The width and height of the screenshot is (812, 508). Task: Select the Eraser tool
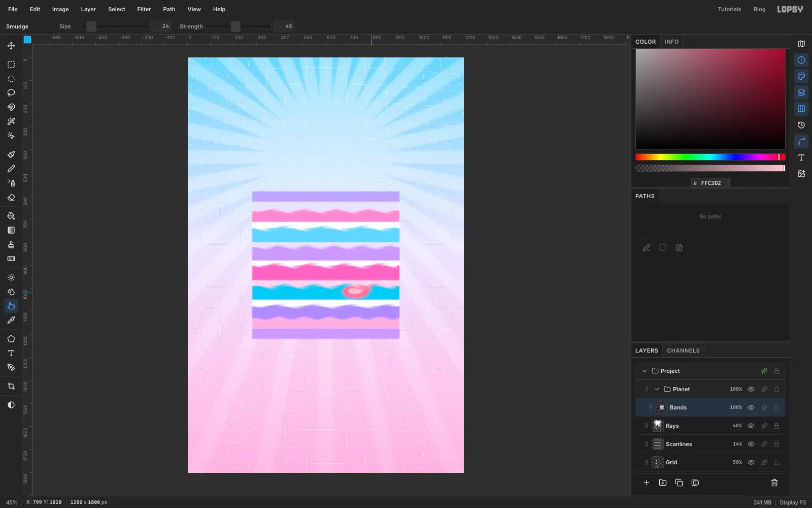pyautogui.click(x=11, y=197)
